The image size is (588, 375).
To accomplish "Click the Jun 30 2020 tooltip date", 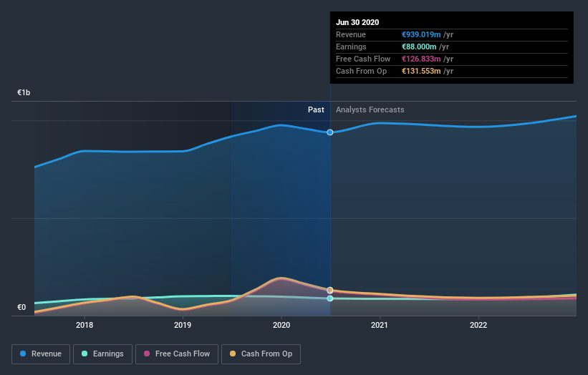I will tap(357, 22).
